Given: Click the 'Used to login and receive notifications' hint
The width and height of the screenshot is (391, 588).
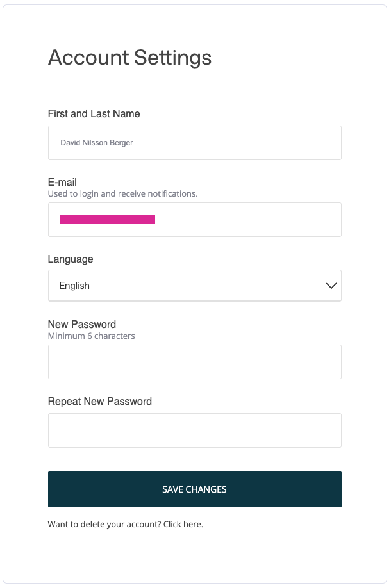Looking at the screenshot, I should [122, 193].
